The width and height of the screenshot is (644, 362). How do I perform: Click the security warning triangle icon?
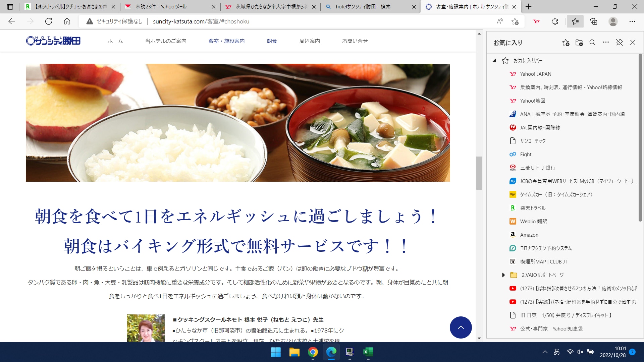click(x=90, y=21)
